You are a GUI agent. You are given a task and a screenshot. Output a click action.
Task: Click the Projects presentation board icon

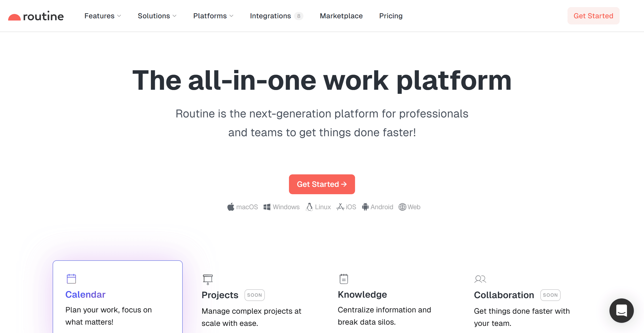208,279
